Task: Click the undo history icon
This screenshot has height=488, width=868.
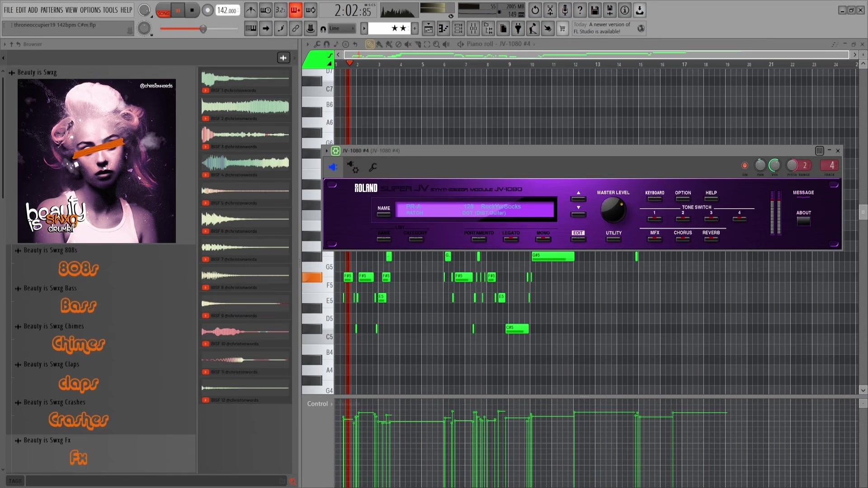Action: coord(535,10)
